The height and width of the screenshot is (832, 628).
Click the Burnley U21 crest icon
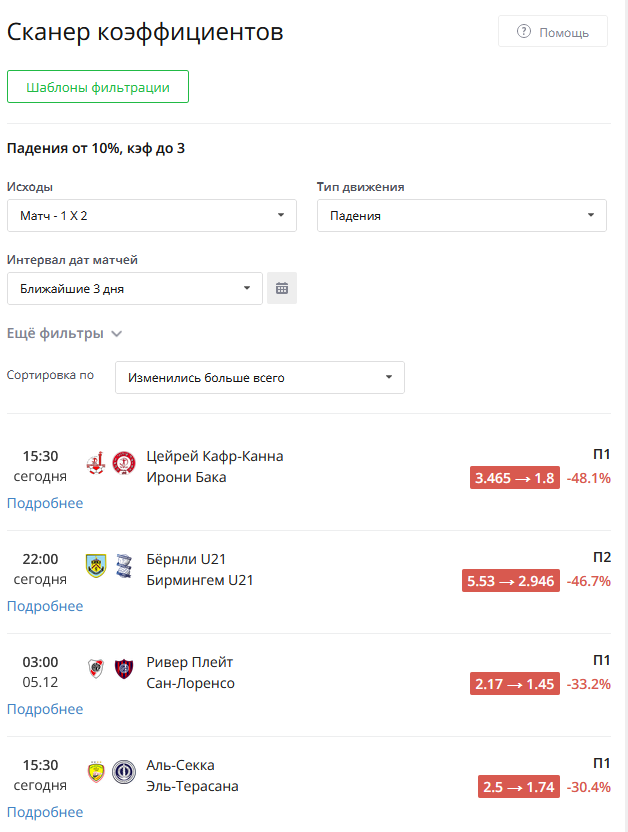[x=96, y=566]
